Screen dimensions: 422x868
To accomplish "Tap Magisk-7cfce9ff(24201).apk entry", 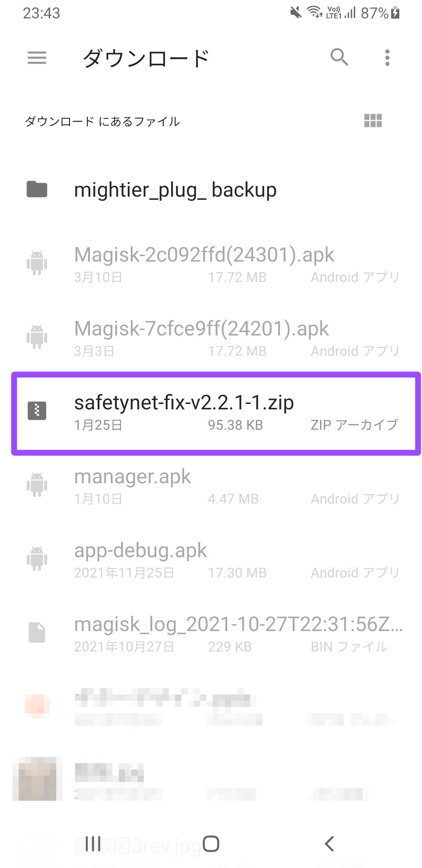I will pyautogui.click(x=211, y=338).
